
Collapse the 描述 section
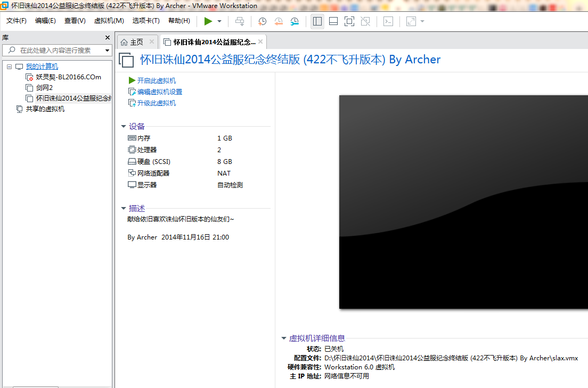coord(124,208)
